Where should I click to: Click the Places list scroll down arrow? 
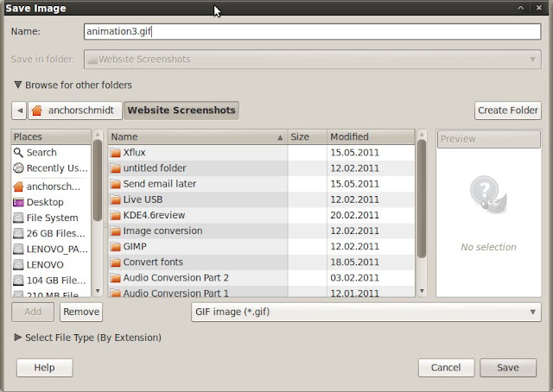[98, 291]
